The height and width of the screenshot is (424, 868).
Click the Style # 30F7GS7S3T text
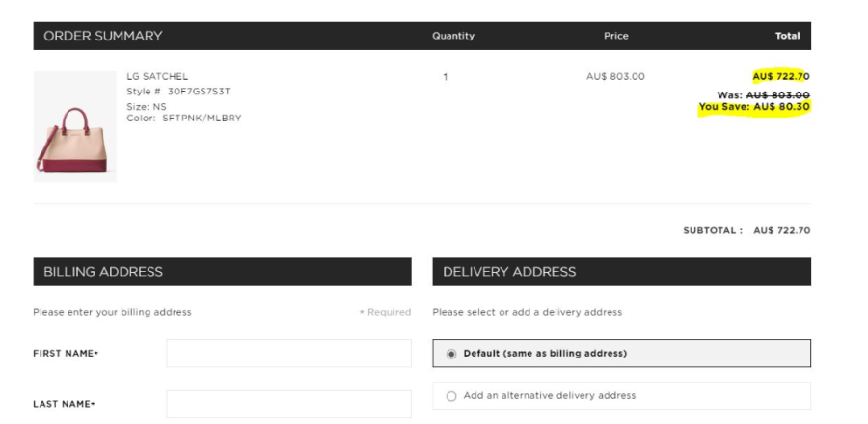pyautogui.click(x=178, y=92)
